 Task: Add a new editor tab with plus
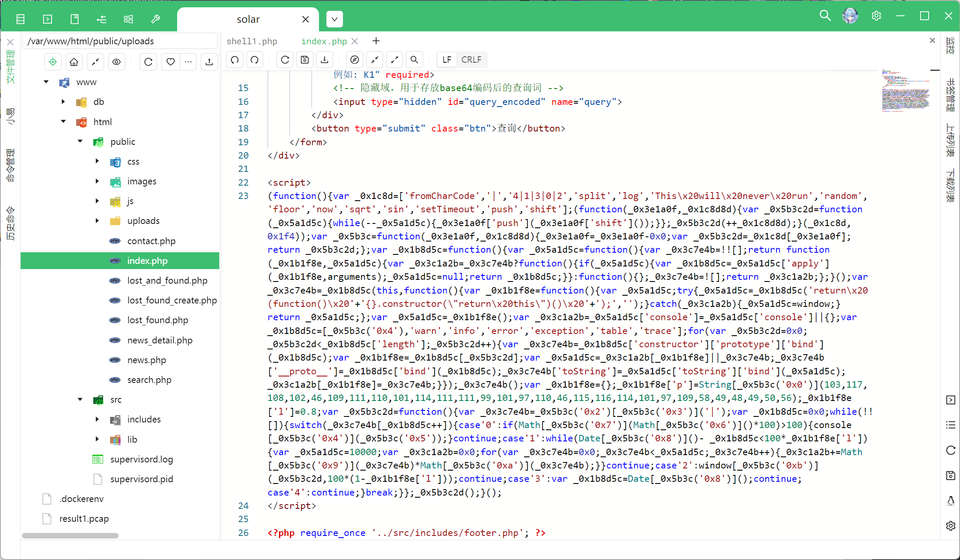point(376,41)
